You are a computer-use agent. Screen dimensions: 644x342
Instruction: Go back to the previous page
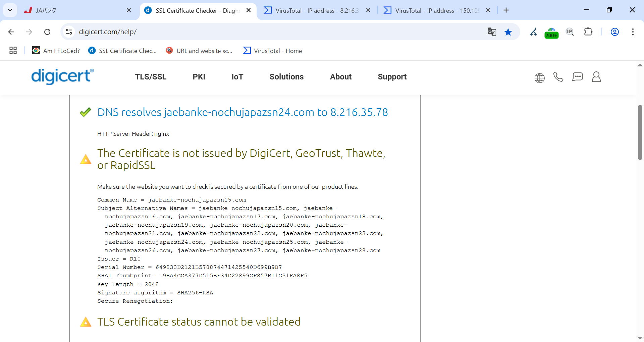coord(11,32)
